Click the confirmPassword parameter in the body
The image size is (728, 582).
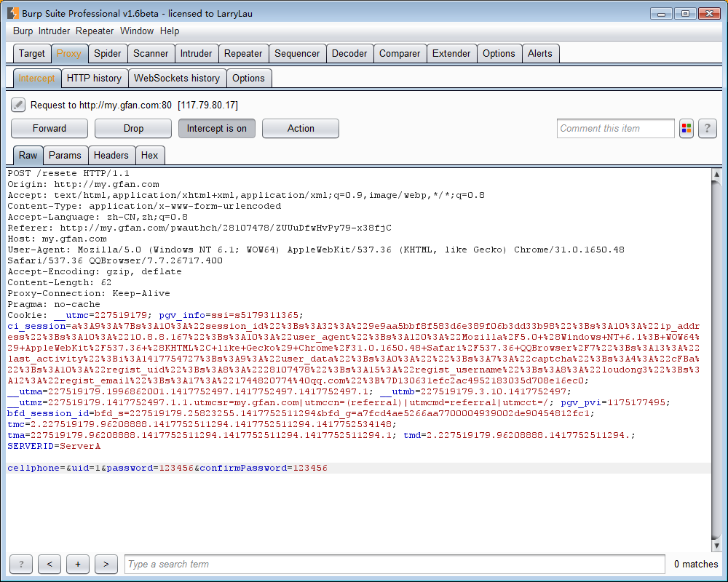(243, 468)
